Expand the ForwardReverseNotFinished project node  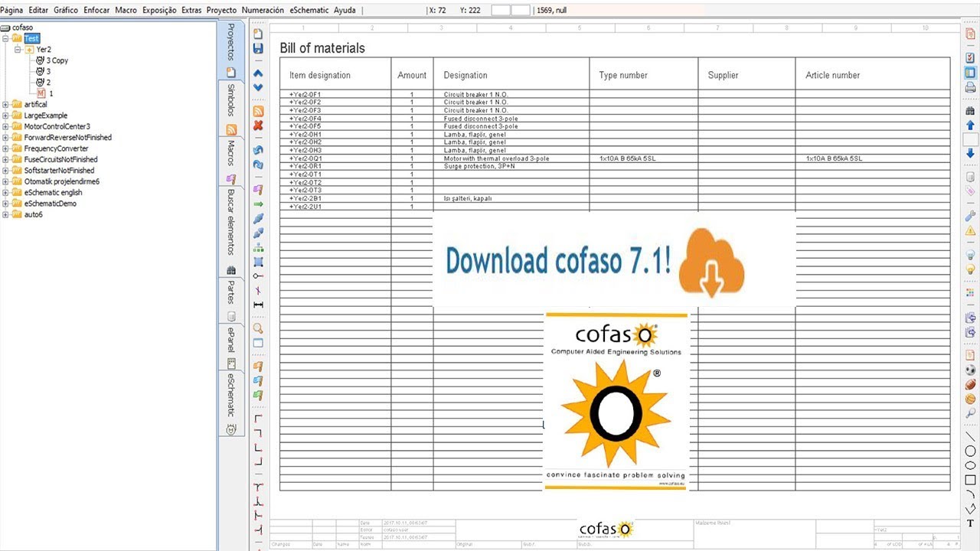click(6, 138)
